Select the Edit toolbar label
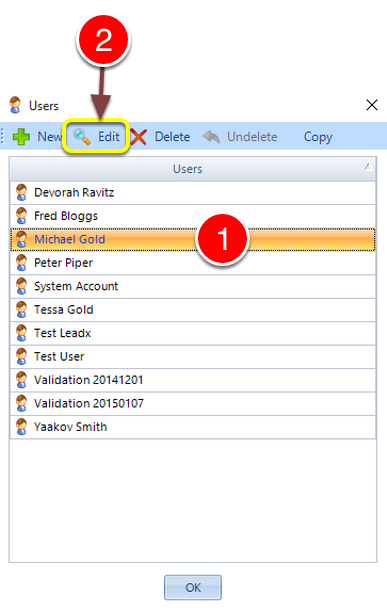Viewport: 387px width, 611px height. pos(109,137)
